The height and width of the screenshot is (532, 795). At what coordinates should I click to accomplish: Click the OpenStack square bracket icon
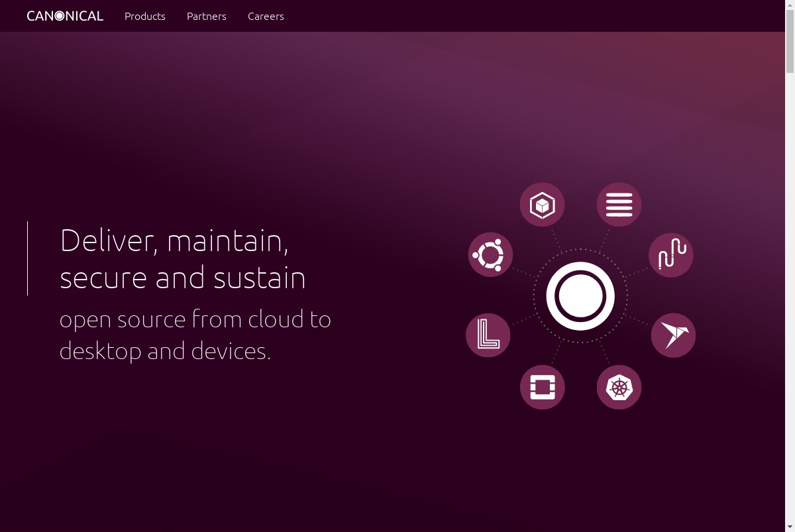[x=542, y=387]
